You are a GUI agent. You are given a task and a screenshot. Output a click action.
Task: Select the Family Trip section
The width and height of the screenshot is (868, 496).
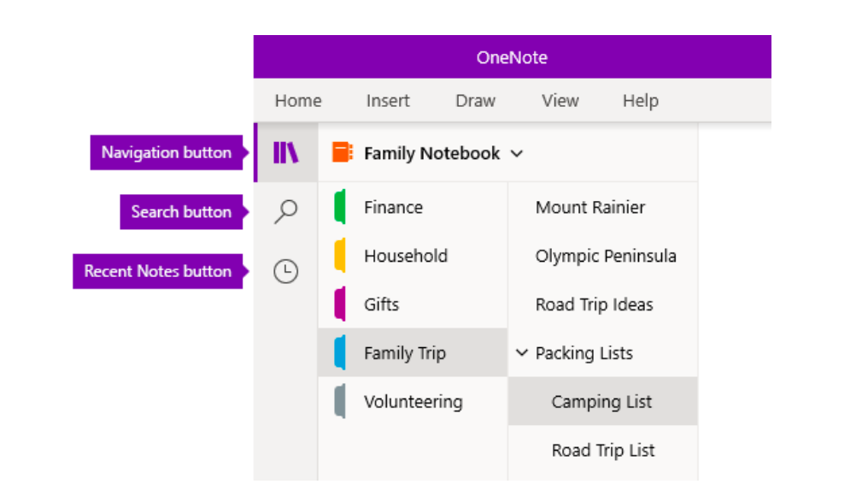pyautogui.click(x=413, y=352)
